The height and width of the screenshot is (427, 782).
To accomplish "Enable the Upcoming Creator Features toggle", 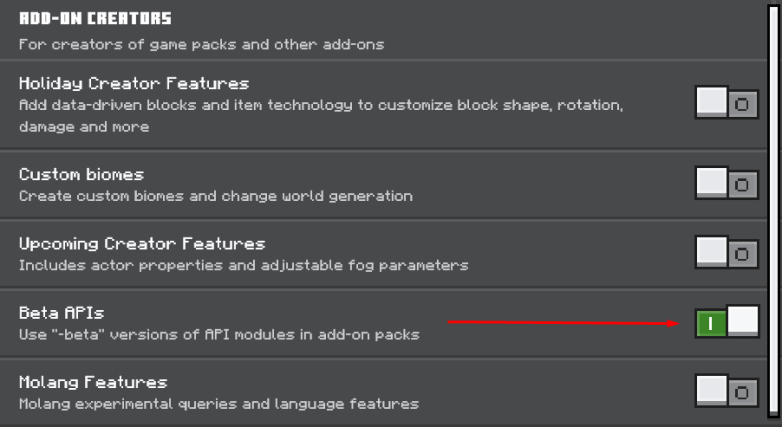I will (x=727, y=253).
